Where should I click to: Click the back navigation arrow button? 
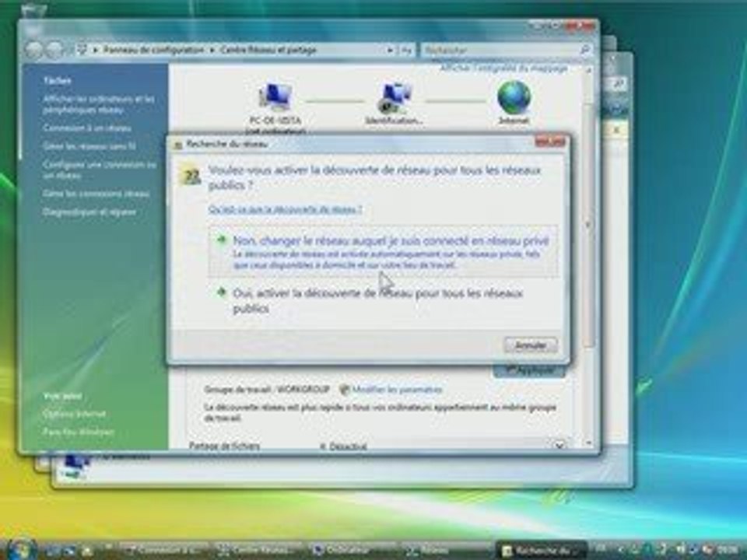[x=33, y=50]
